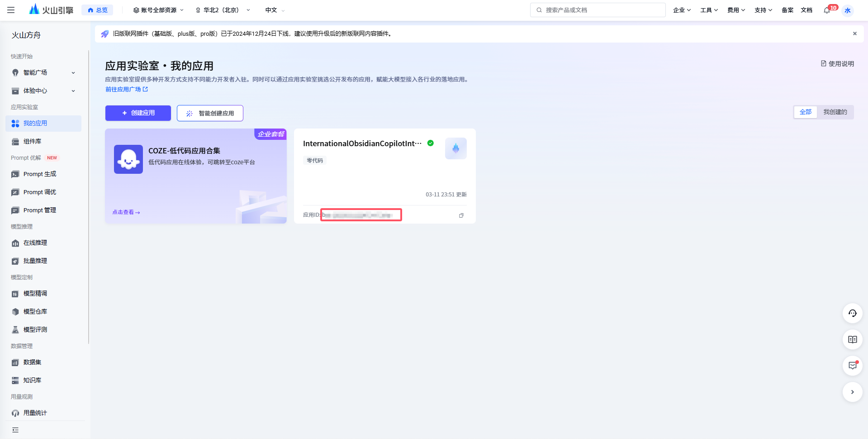This screenshot has width=868, height=439.
Task: Open the 中文 language dropdown
Action: pos(275,10)
